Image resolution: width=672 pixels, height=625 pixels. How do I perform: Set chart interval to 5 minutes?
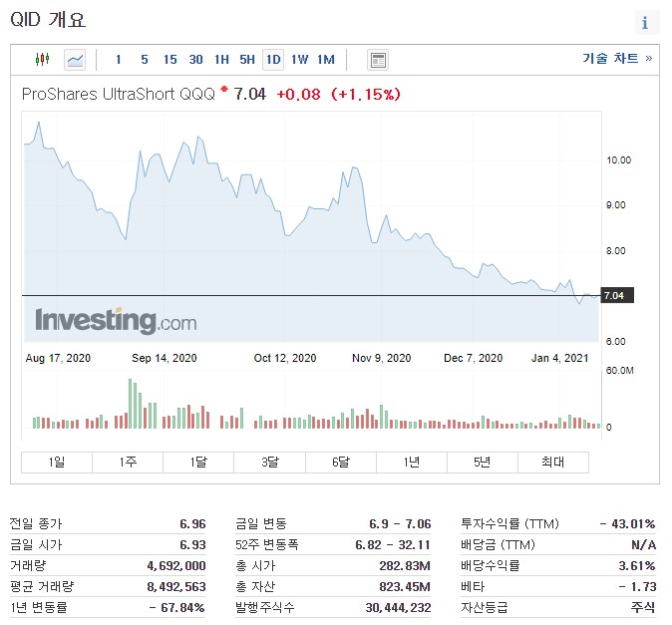145,60
